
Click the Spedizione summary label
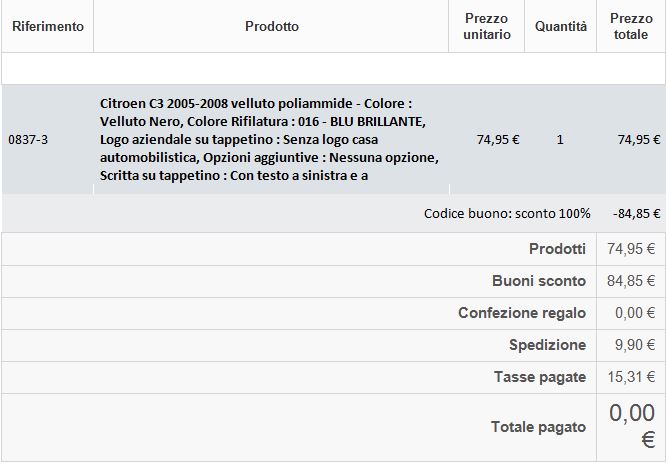tap(547, 345)
